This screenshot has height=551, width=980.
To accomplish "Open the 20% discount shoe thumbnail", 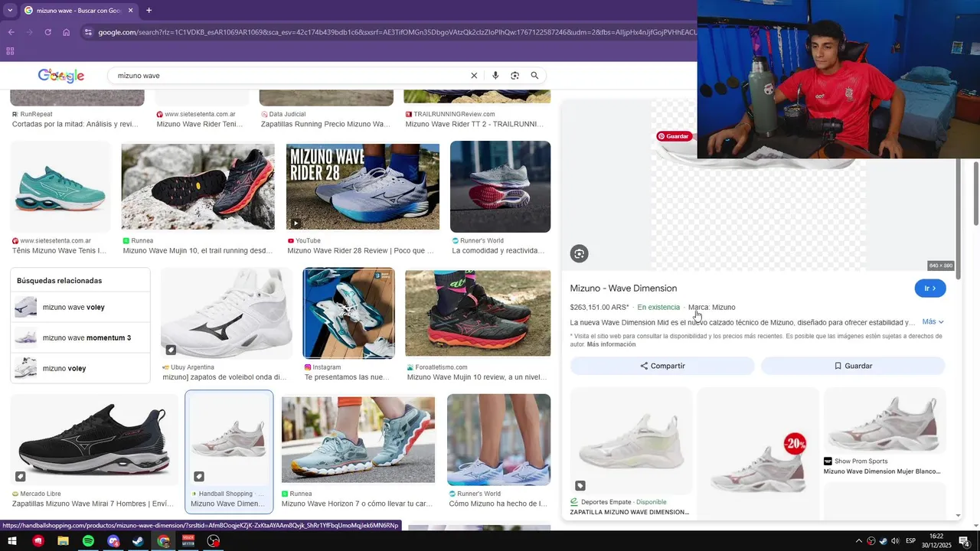I will tap(758, 455).
